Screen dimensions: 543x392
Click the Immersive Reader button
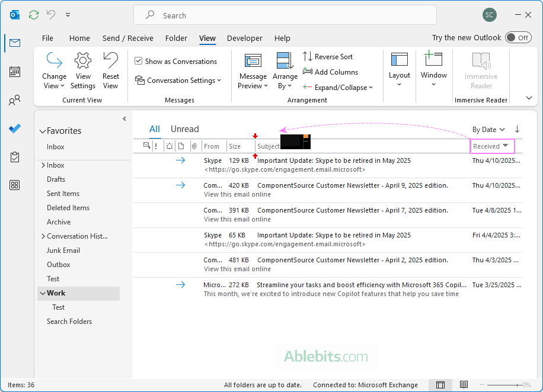[x=481, y=71]
